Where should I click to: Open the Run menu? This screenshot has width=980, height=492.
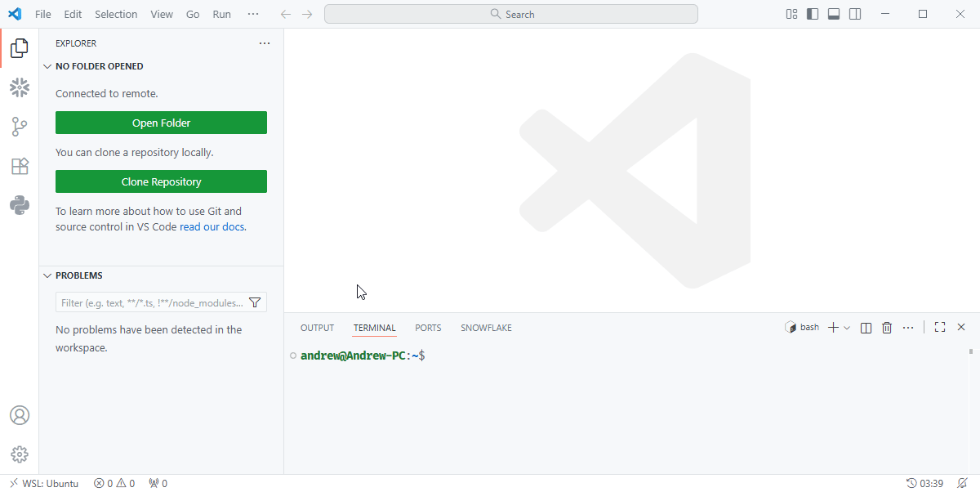pyautogui.click(x=221, y=14)
